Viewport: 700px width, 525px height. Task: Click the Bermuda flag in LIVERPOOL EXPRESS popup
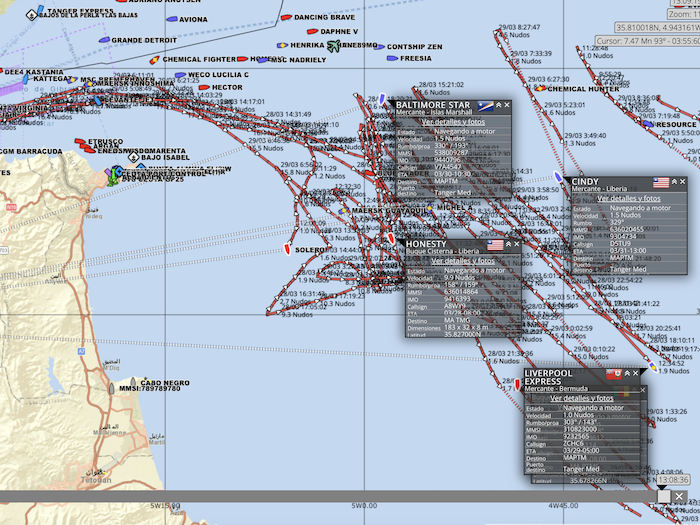(x=614, y=374)
